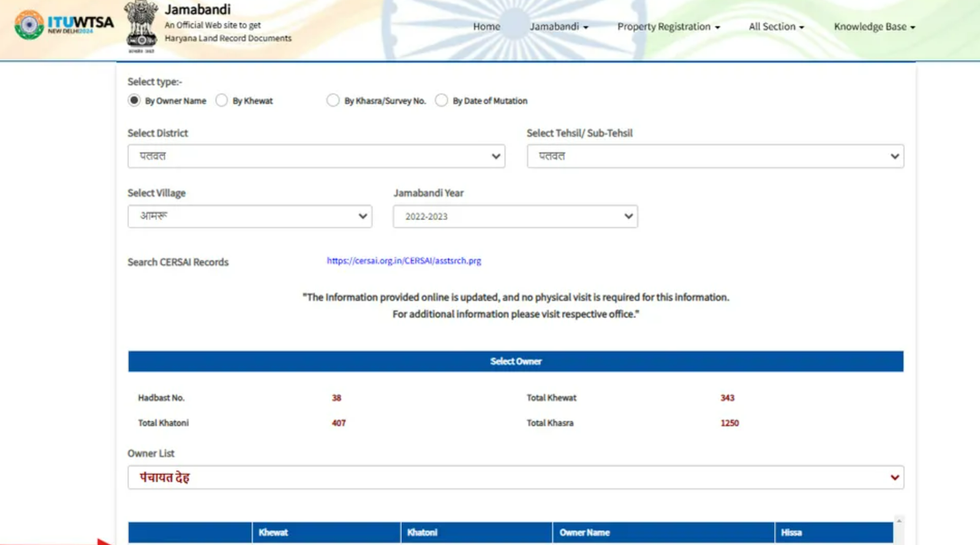Expand the Owner List dropdown
The image size is (980, 545).
point(515,478)
